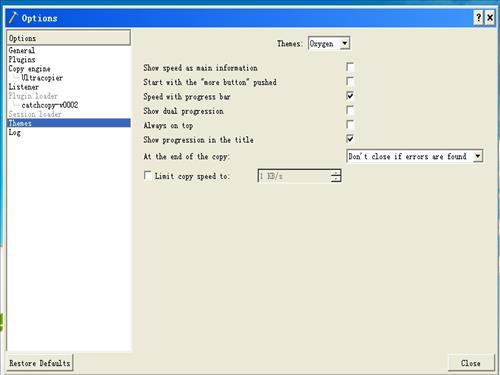
Task: Click the KB/s speed limit field
Action: (295, 176)
